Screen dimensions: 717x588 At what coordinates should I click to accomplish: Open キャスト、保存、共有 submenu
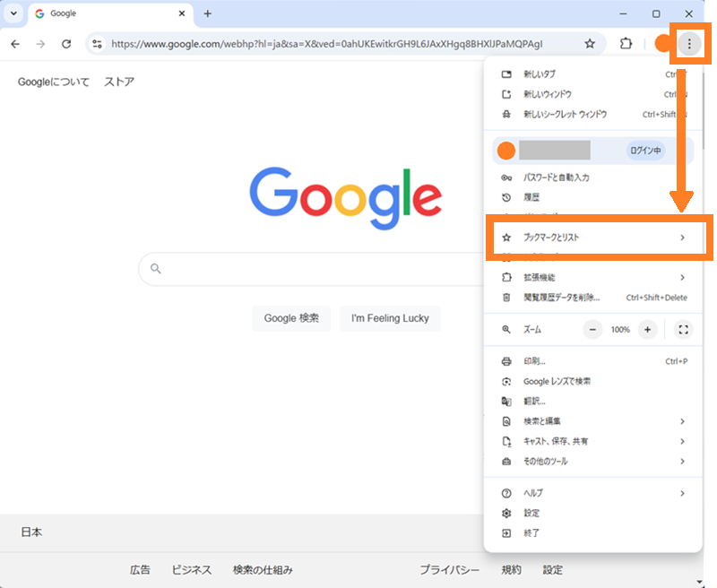[x=593, y=441]
